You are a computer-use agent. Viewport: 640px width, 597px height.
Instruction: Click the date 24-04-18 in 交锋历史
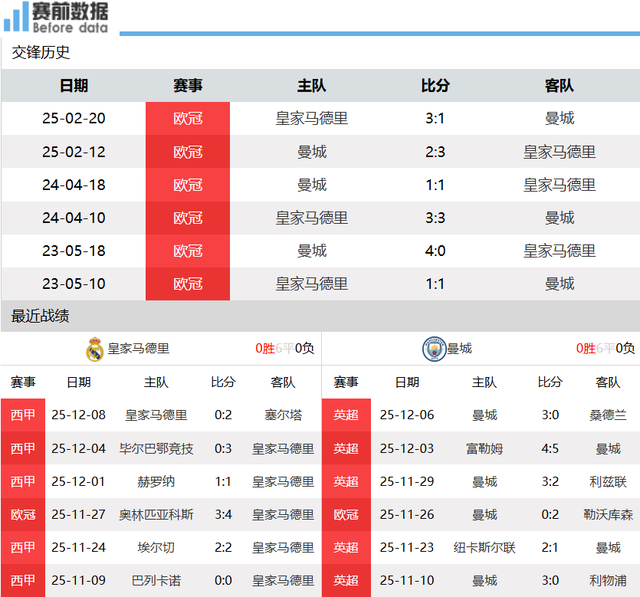(74, 185)
